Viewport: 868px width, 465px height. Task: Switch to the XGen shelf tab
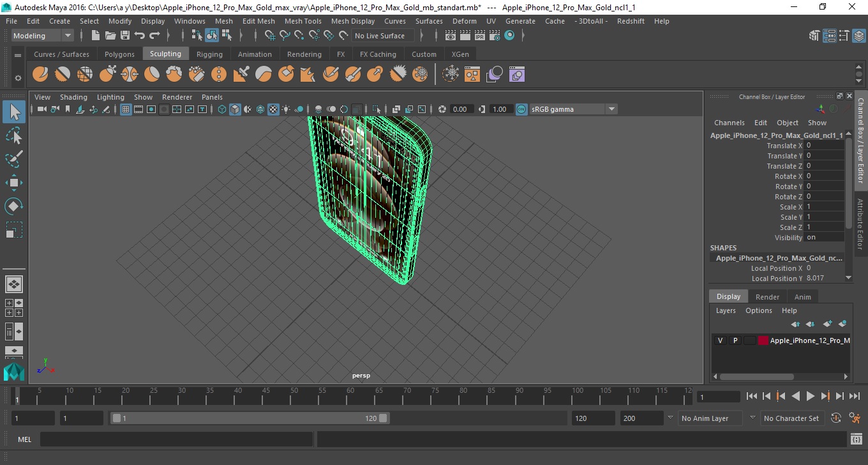pyautogui.click(x=460, y=54)
